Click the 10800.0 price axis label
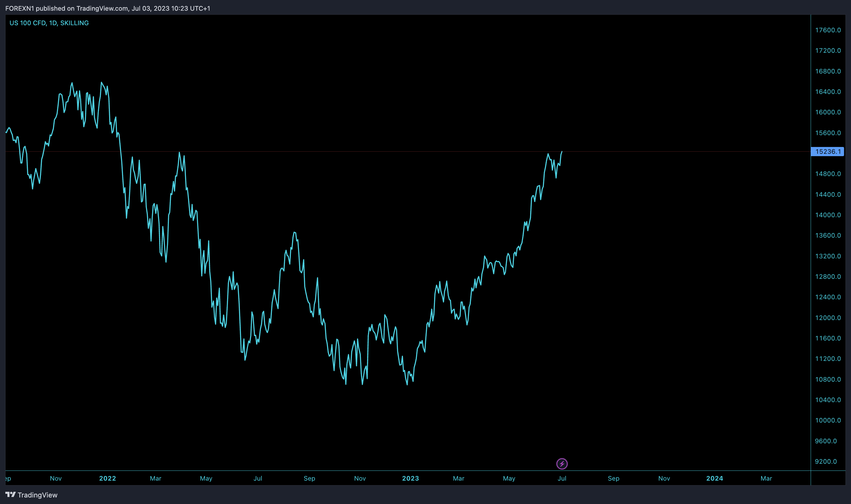 pos(828,379)
